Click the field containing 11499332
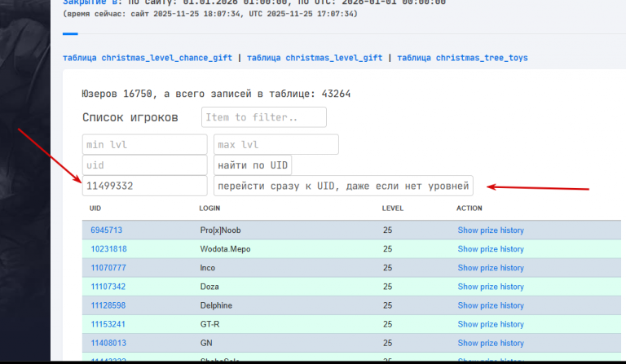 pos(144,186)
